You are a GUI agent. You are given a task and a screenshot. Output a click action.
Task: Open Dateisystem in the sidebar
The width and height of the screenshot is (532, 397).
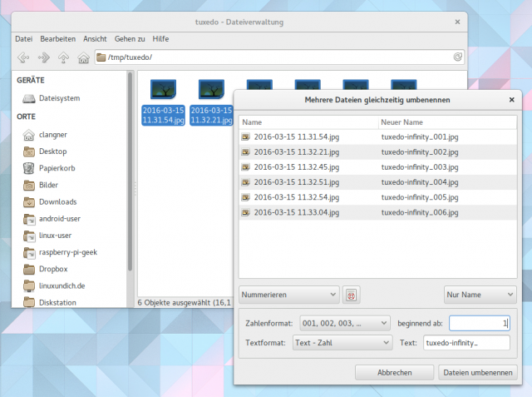point(59,98)
